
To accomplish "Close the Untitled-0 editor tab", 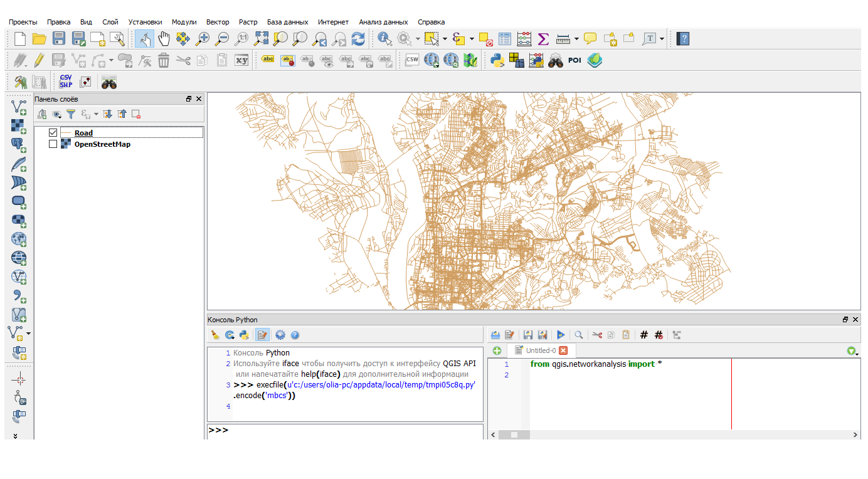I will pyautogui.click(x=563, y=350).
